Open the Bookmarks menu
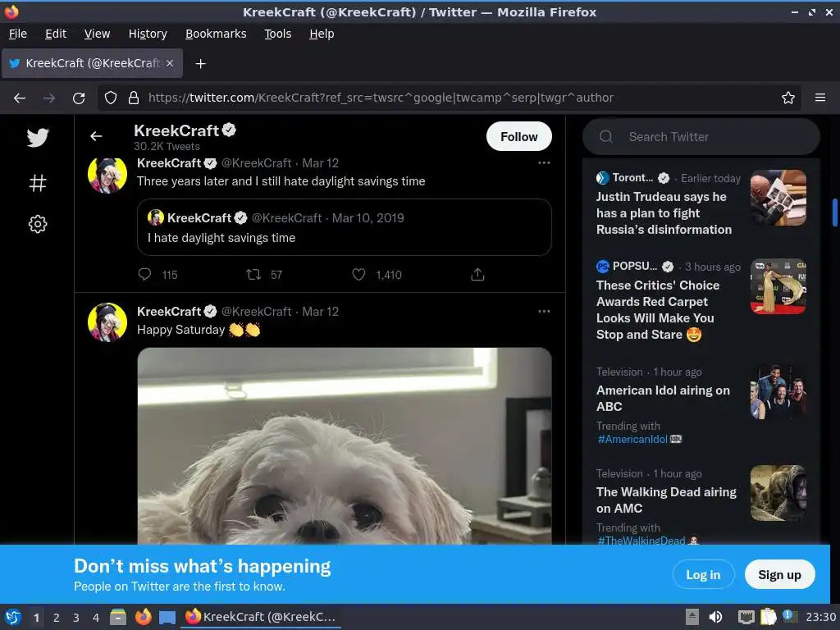The image size is (840, 630). pos(216,34)
